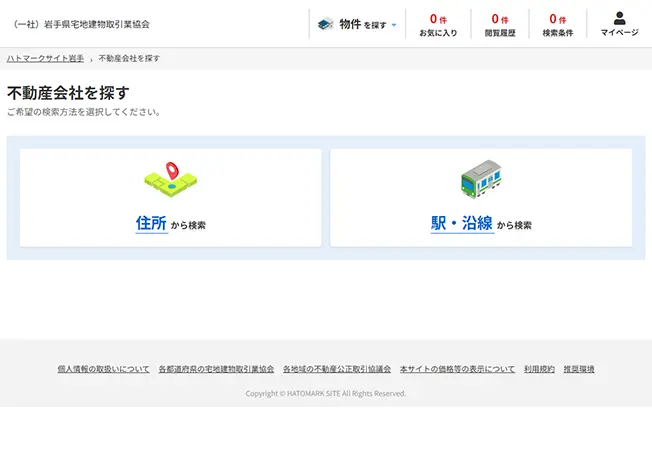Click the building icon beside 物件を探す
Screen dimensions: 652x471
[x=326, y=24]
